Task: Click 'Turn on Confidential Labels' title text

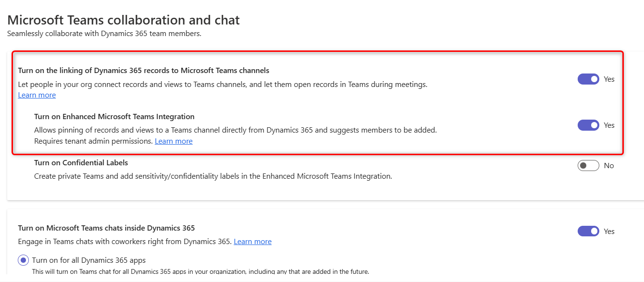Action: (81, 162)
